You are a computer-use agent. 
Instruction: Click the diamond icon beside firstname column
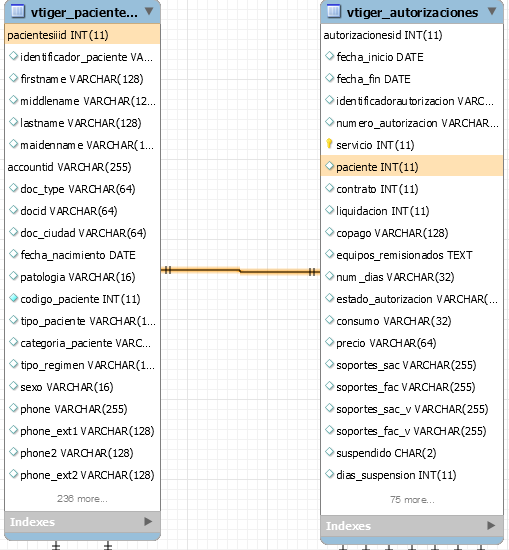[x=13, y=78]
